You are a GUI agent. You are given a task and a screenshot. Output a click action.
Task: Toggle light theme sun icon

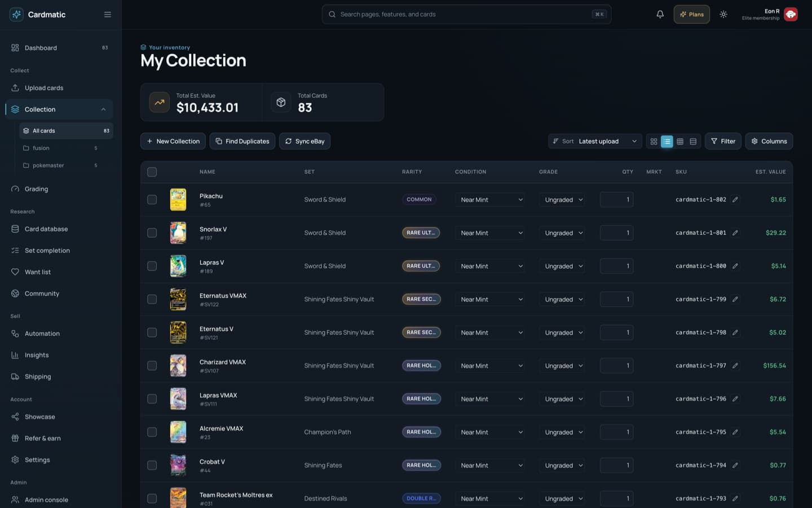(x=723, y=15)
